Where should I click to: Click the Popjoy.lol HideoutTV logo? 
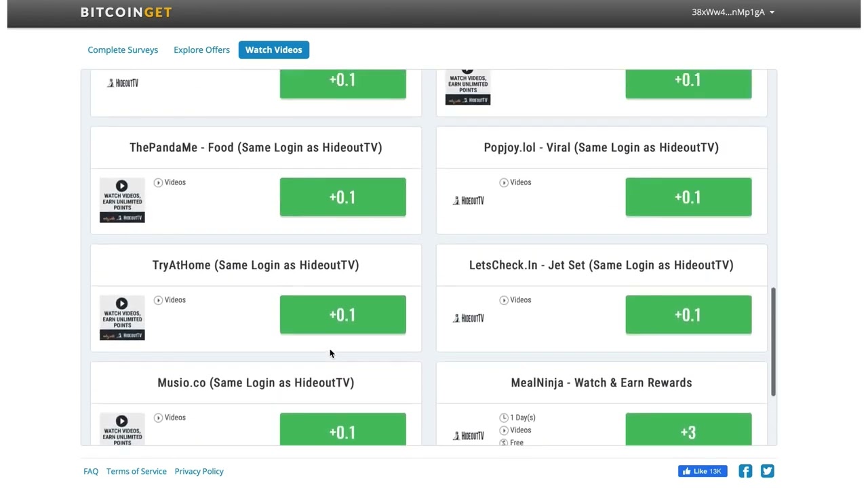pos(468,201)
